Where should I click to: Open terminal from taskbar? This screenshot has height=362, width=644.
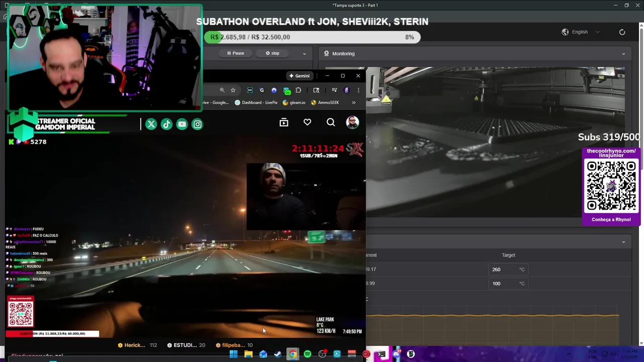click(381, 354)
